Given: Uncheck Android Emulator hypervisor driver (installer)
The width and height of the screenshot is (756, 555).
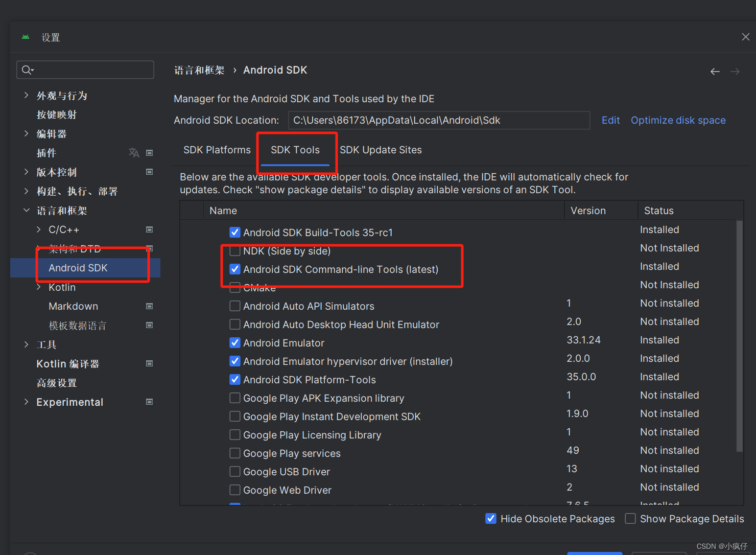Looking at the screenshot, I should coord(235,361).
